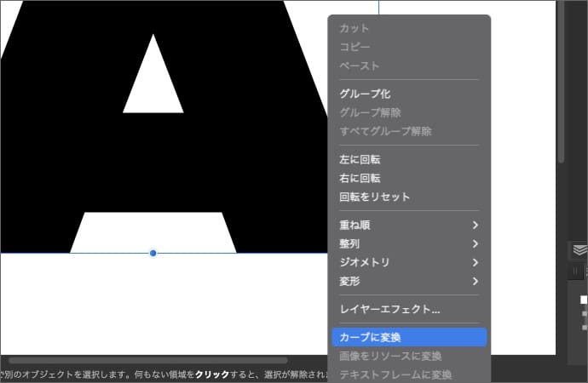The height and width of the screenshot is (383, 588).
Task: Choose 画像をリソースに変換 menu item
Action: (390, 356)
